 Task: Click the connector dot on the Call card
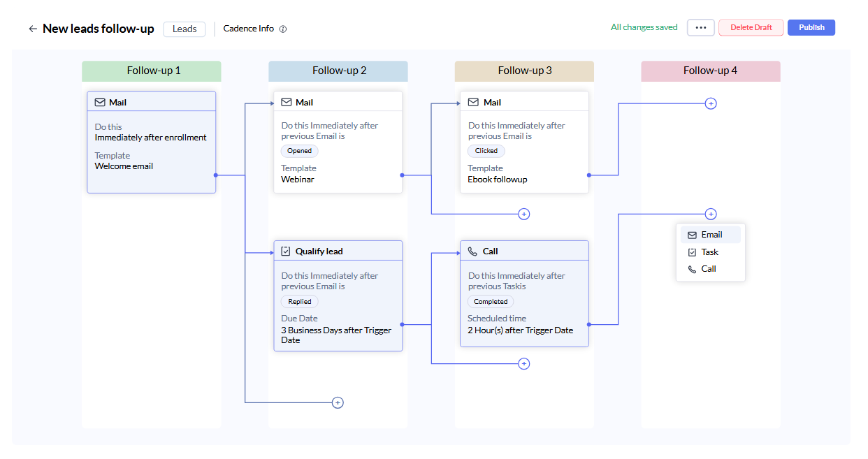point(589,324)
